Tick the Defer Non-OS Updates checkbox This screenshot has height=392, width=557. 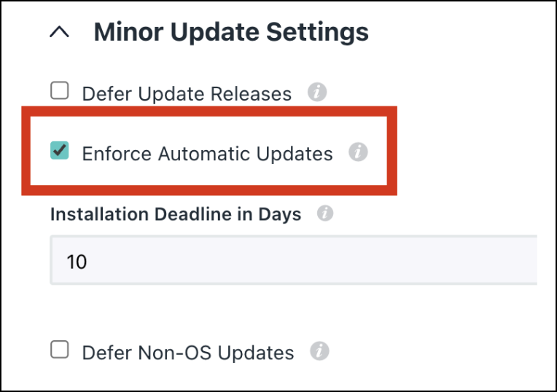tap(59, 350)
